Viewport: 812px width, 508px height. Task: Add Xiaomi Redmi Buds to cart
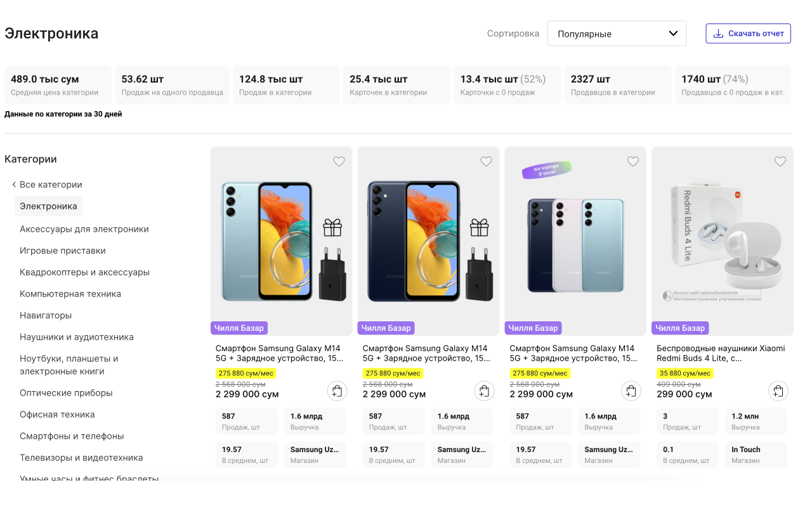[x=778, y=391]
